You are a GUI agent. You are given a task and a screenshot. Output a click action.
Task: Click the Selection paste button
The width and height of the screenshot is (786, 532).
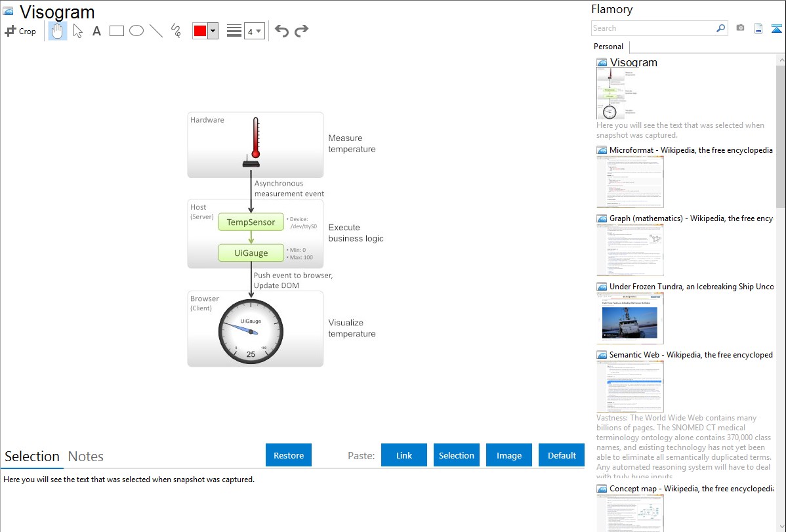click(456, 455)
